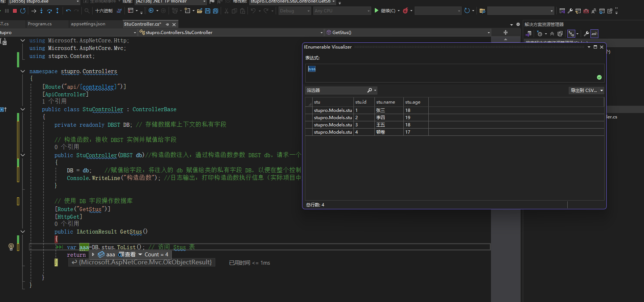
Task: Select the StuController.cs tab
Action: coord(142,24)
